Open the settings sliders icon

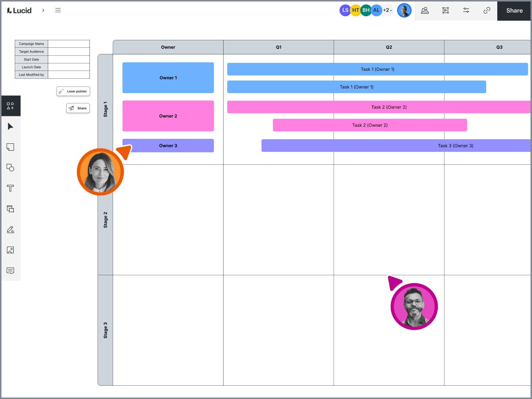(466, 10)
